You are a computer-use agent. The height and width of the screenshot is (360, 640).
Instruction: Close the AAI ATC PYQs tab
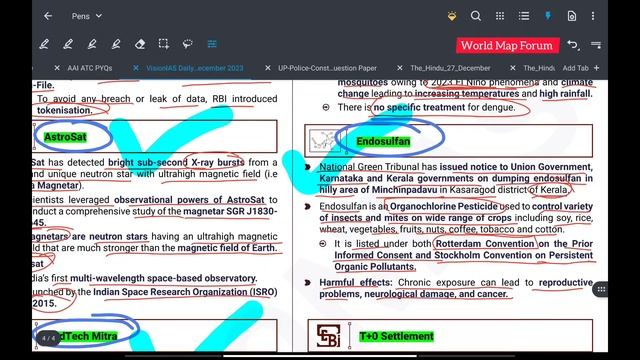(57, 68)
